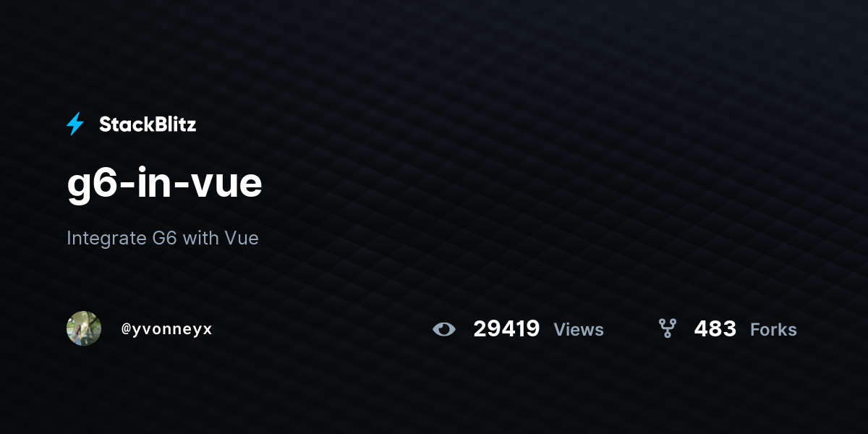This screenshot has height=434, width=868.
Task: Click the eye icon beside the view count
Action: pyautogui.click(x=444, y=329)
